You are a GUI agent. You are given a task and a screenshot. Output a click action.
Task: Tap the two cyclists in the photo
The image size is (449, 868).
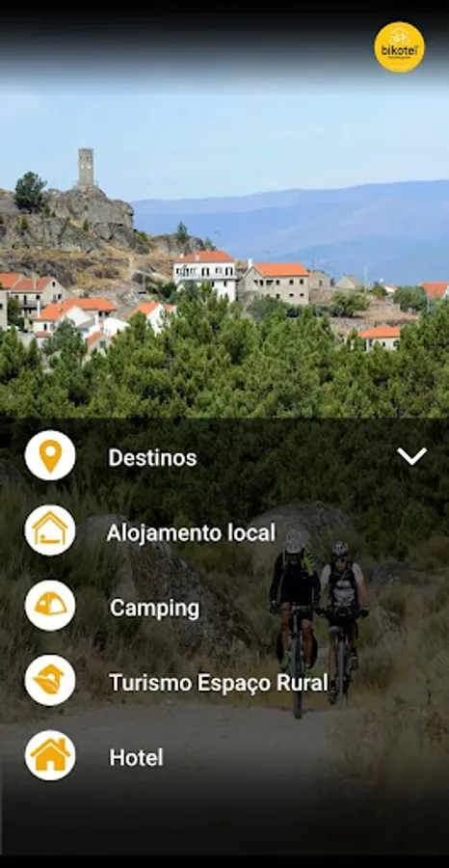coord(319,620)
